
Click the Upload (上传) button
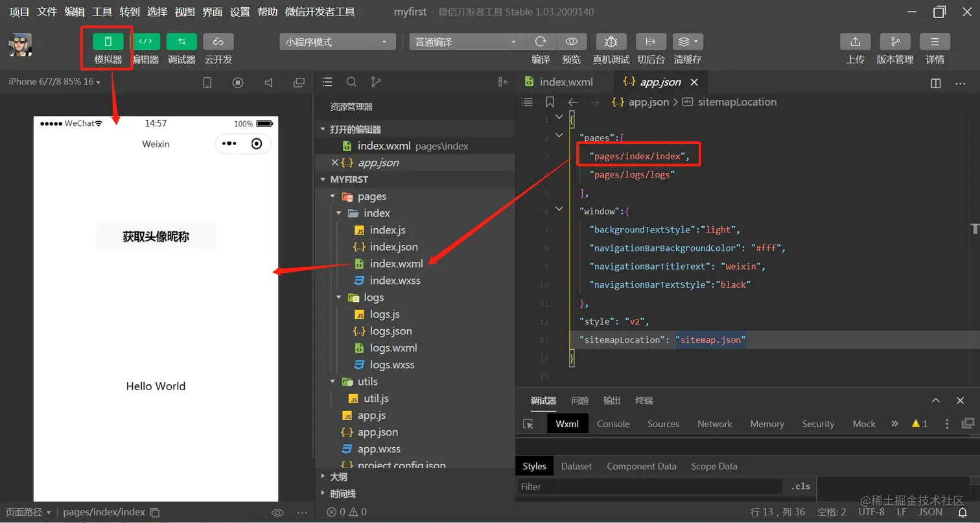point(855,41)
